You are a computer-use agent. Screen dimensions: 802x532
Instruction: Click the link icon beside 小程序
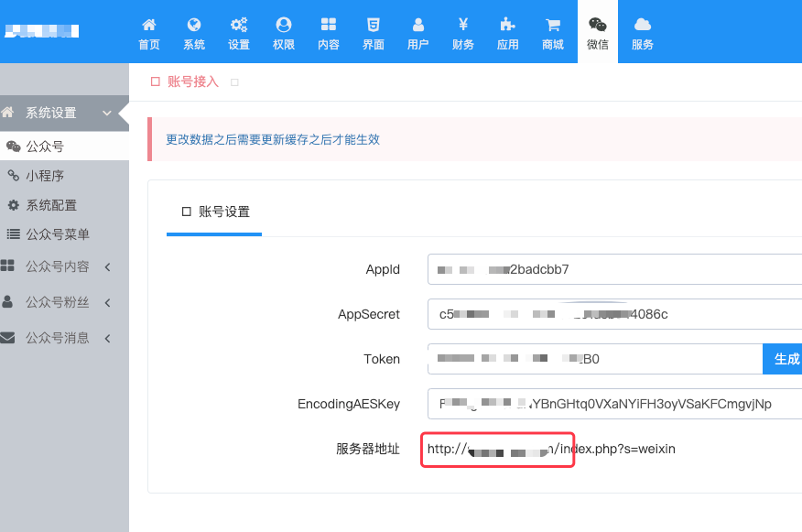click(x=14, y=176)
